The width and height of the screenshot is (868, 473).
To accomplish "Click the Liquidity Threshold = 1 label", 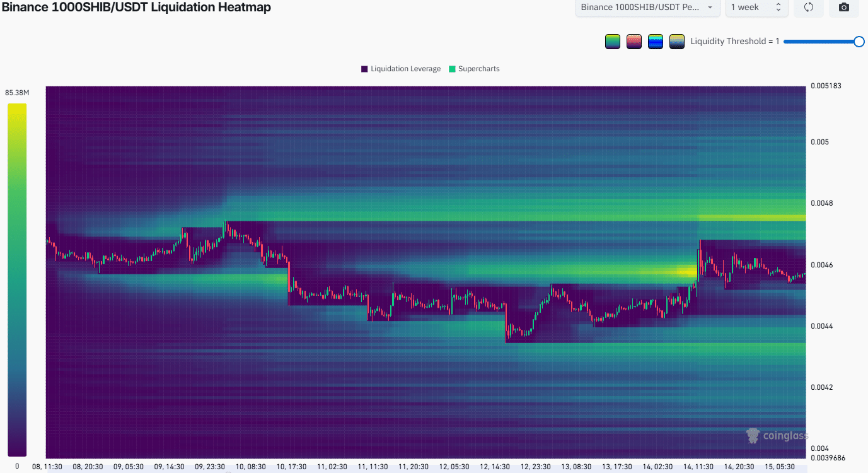I will coord(735,42).
